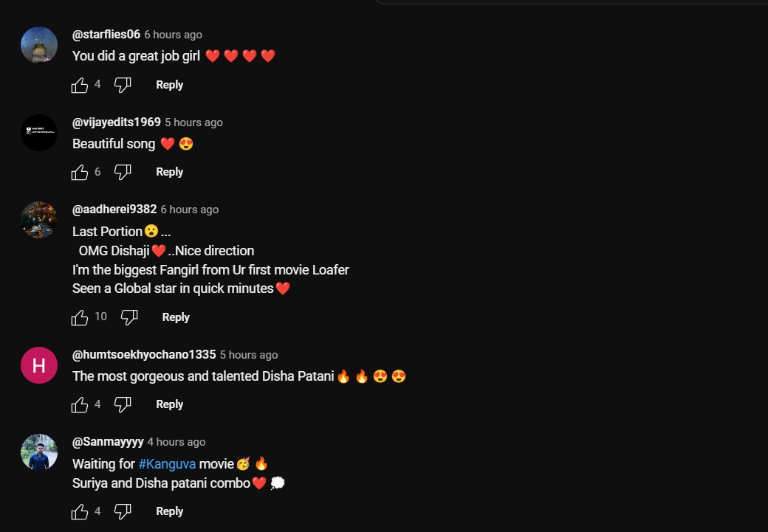Image resolution: width=768 pixels, height=532 pixels.
Task: Reply to @starflies06's comment
Action: 169,85
